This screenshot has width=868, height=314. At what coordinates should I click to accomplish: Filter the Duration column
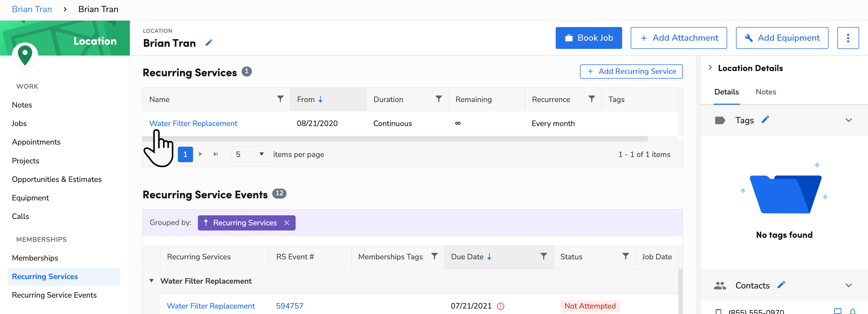pyautogui.click(x=438, y=99)
